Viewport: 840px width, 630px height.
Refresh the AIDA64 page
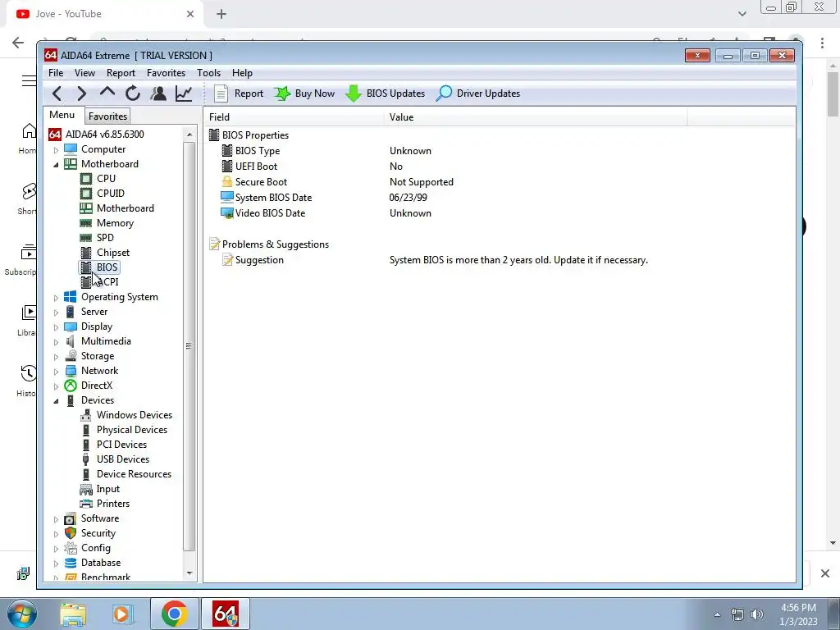[133, 94]
